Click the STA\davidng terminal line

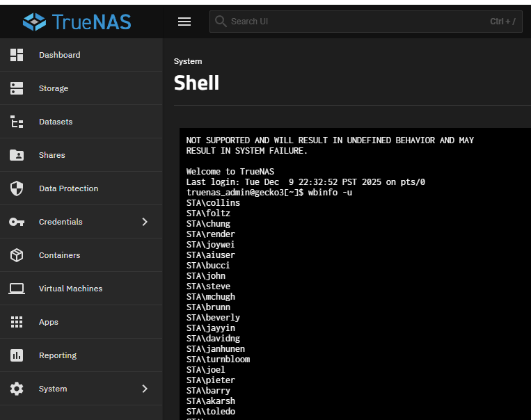point(213,339)
